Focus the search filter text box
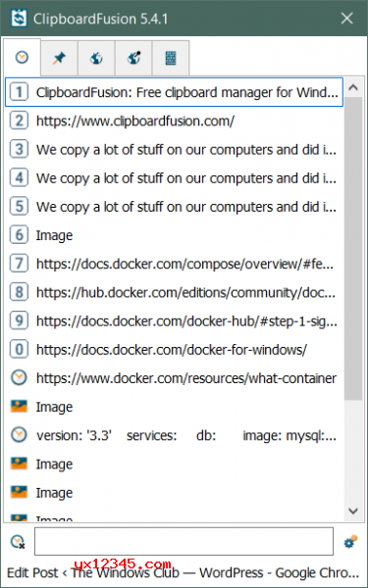The image size is (368, 588). pyautogui.click(x=184, y=541)
